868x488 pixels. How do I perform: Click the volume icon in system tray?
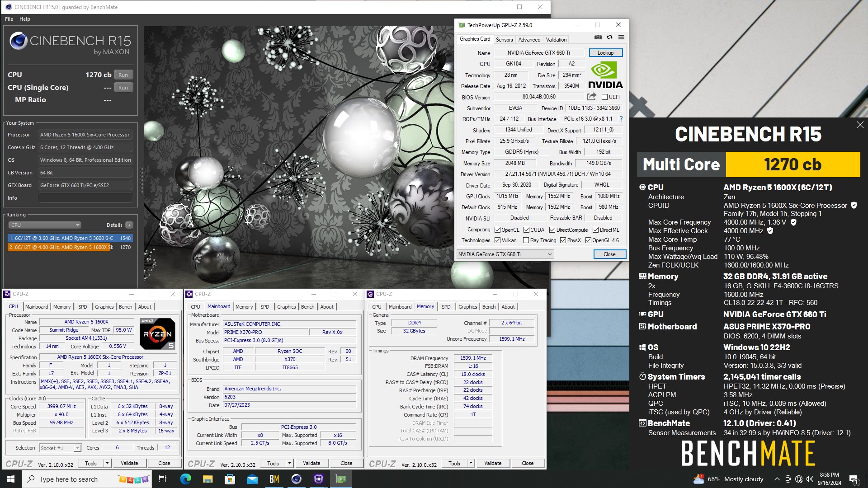810,479
